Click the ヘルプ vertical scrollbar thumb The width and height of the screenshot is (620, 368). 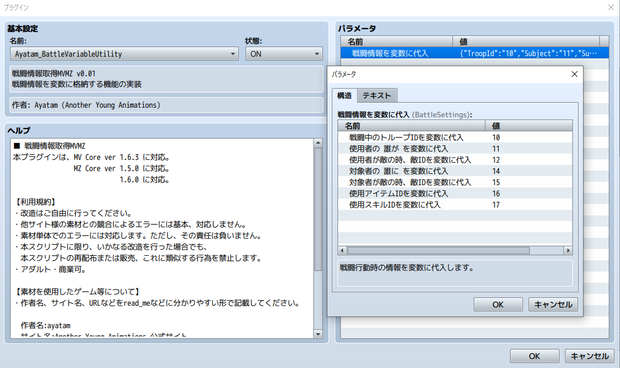318,209
